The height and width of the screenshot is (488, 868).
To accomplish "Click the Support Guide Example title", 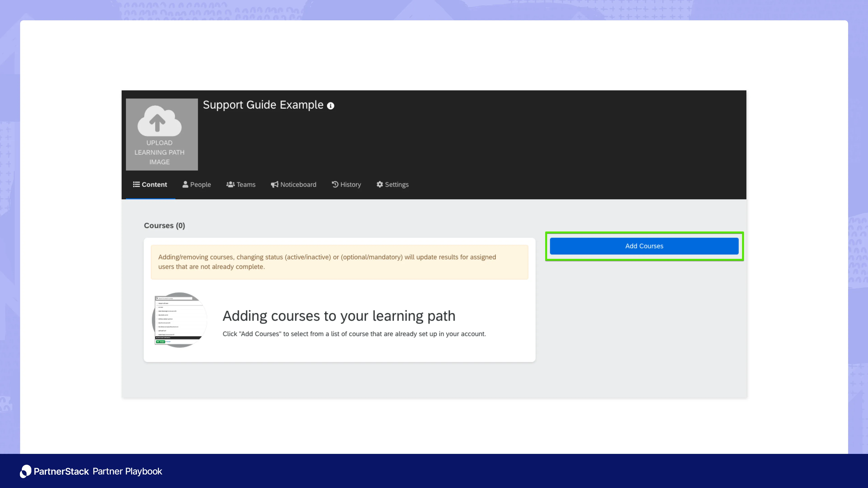I will [263, 105].
